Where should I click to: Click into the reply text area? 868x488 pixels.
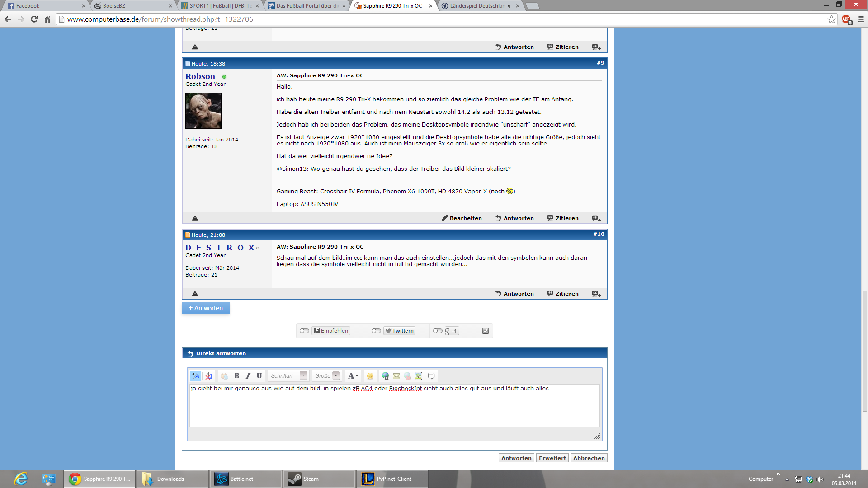[394, 407]
